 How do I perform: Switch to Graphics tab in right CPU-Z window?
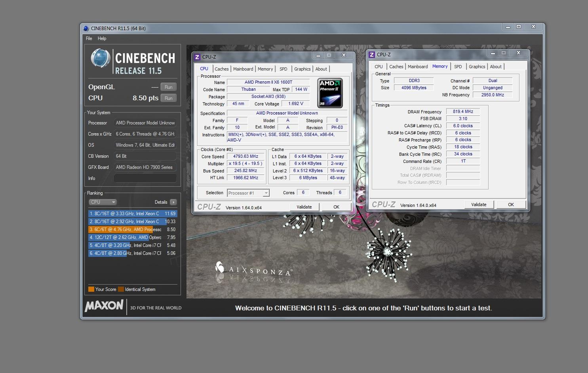pyautogui.click(x=477, y=67)
